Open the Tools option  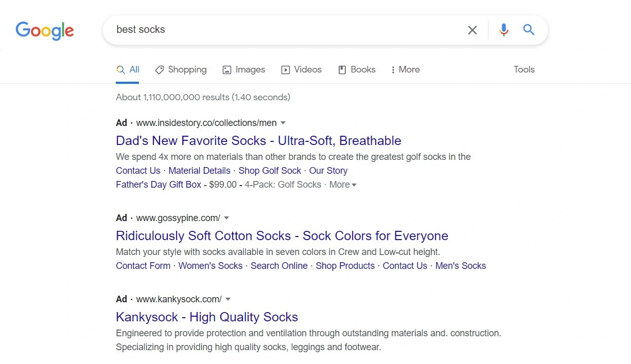point(524,69)
